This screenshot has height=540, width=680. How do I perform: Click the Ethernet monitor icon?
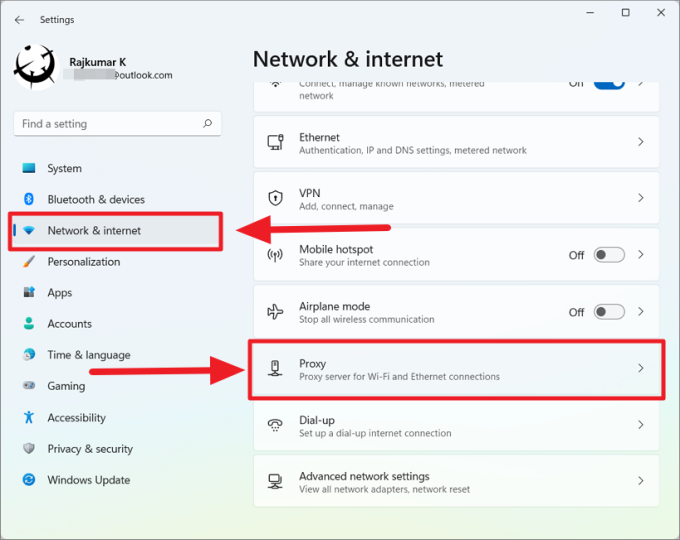click(x=275, y=143)
